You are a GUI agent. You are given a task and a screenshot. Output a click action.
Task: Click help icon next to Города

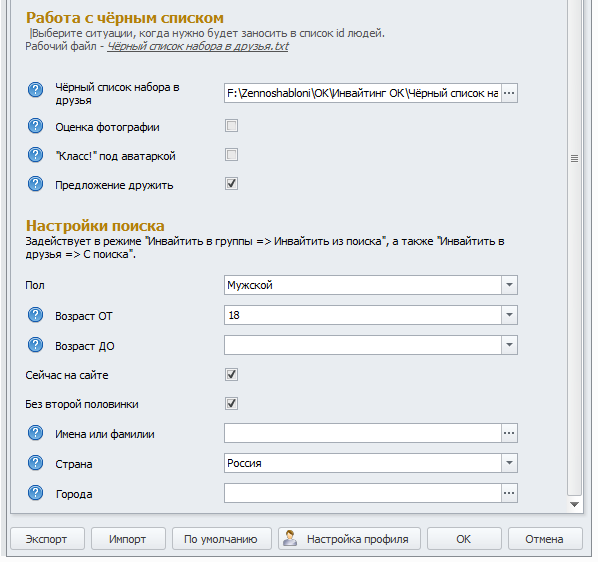pyautogui.click(x=35, y=493)
